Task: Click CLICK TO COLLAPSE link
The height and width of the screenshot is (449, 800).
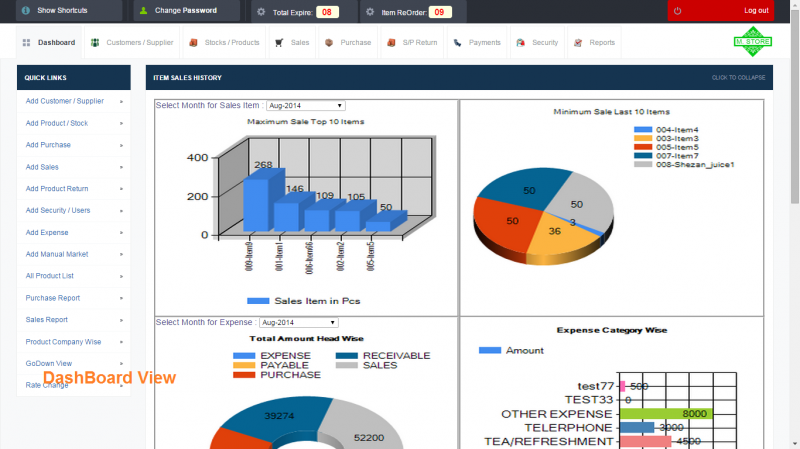Action: [738, 78]
